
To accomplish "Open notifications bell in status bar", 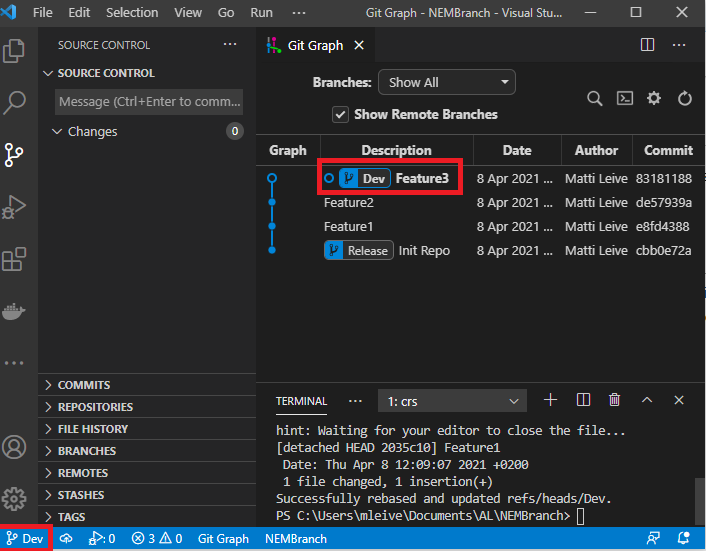I will coord(684,538).
